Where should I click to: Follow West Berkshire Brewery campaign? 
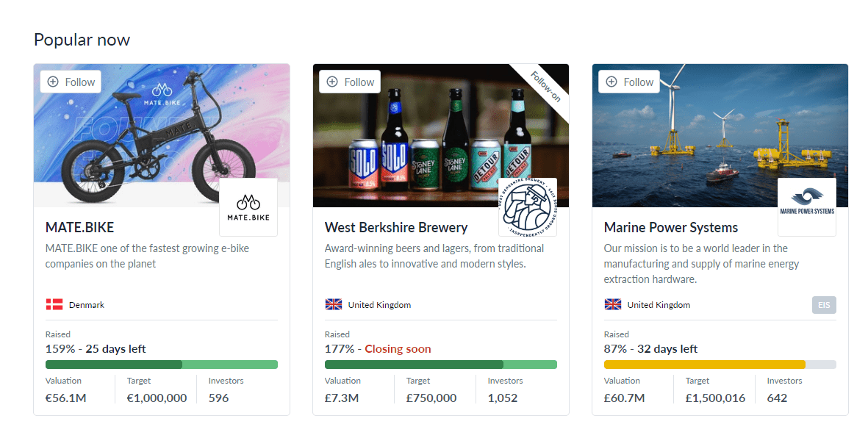[350, 82]
